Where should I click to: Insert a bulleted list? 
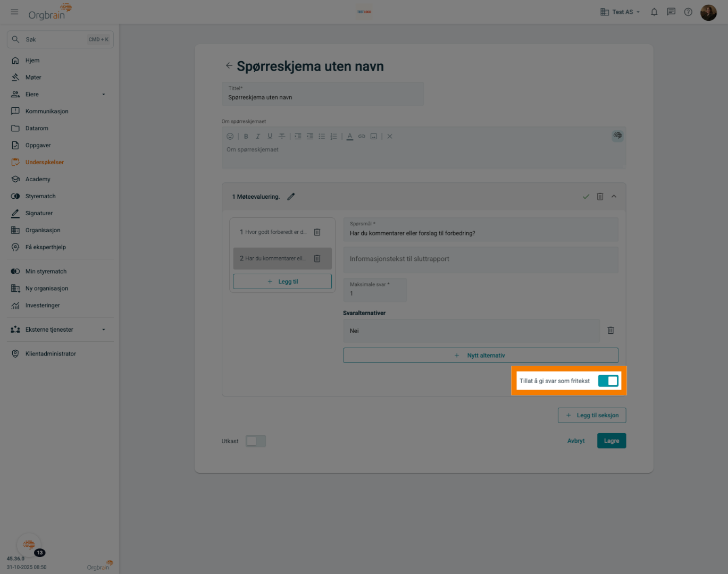tap(322, 137)
